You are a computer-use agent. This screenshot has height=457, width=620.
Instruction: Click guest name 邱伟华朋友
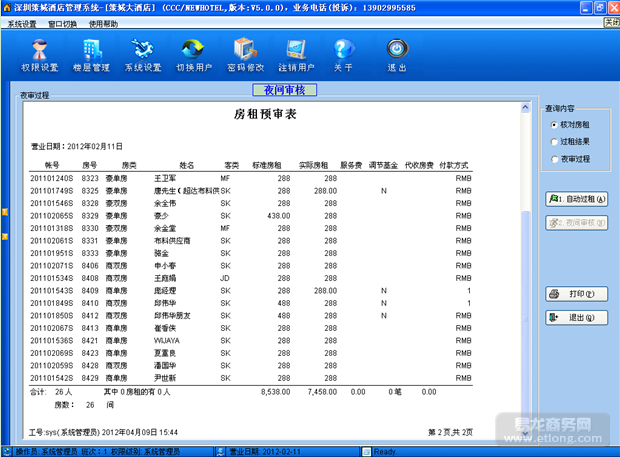(172, 315)
